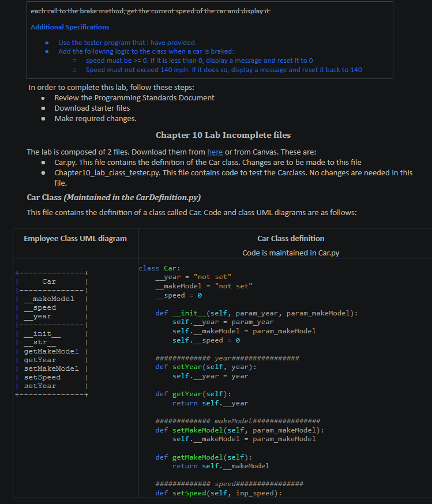Click 'Employee Class UML diagram' table header
Screen dimensions: 432x504
click(x=75, y=239)
